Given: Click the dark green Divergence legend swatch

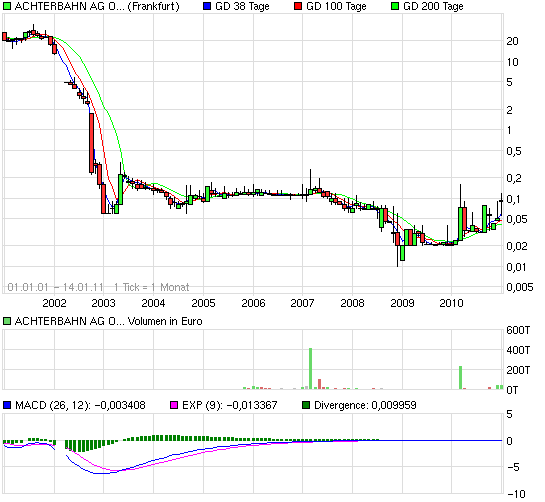Looking at the screenshot, I should click(x=306, y=405).
